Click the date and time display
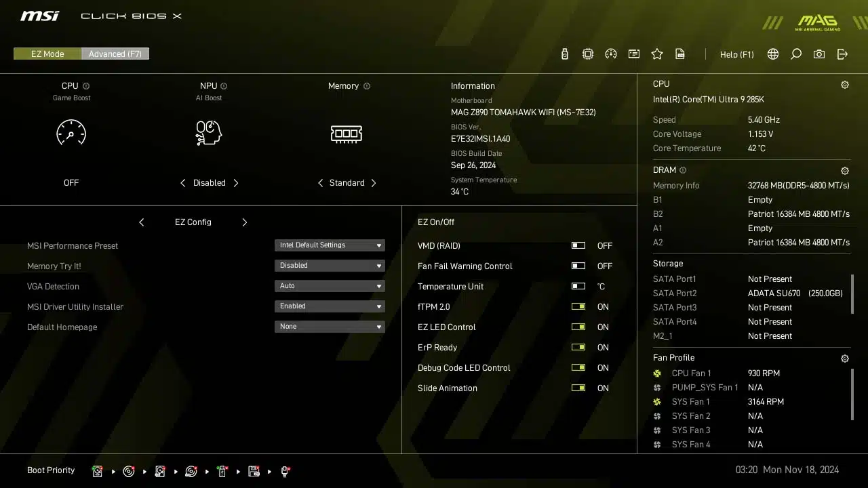This screenshot has width=868, height=488. point(787,470)
